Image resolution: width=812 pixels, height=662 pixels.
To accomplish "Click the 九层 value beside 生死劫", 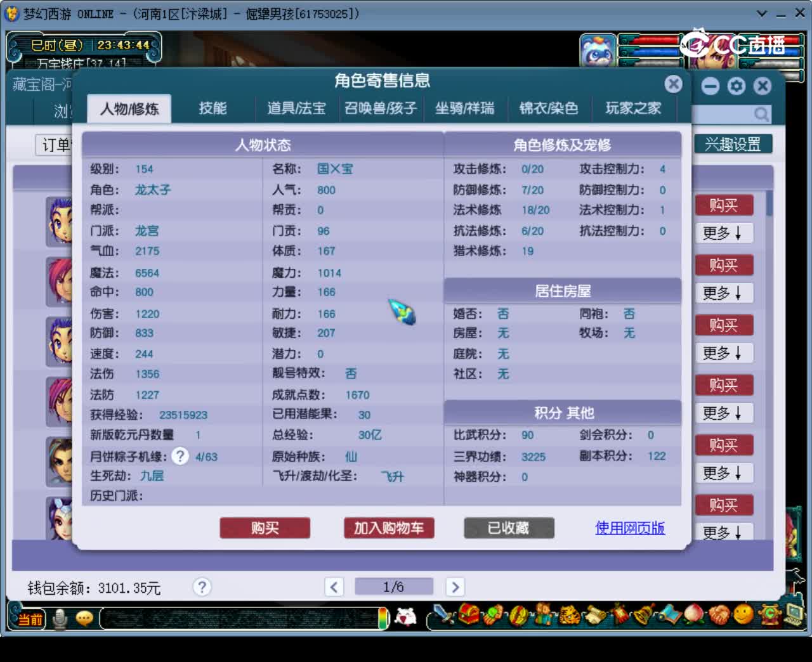I will pyautogui.click(x=152, y=476).
